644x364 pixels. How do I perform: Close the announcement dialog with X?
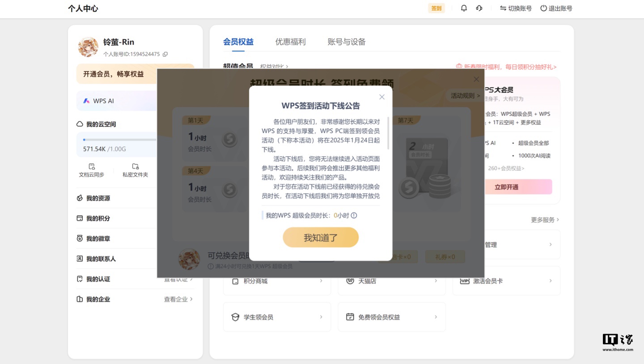pyautogui.click(x=381, y=97)
